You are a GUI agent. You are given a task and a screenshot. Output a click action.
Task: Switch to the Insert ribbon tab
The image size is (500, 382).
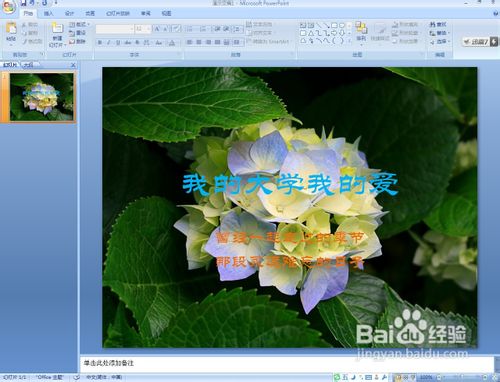pyautogui.click(x=48, y=13)
